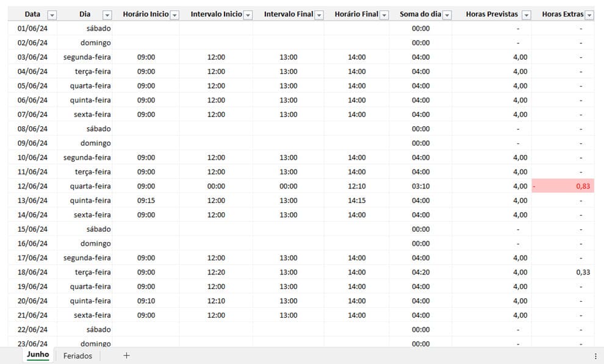604x364 pixels.
Task: Select the date cell 09/06/24
Action: 32,143
